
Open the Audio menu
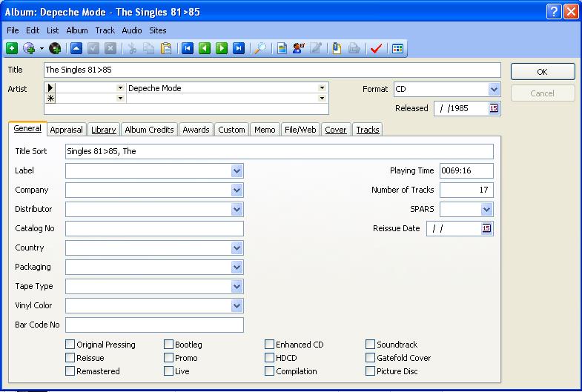132,30
